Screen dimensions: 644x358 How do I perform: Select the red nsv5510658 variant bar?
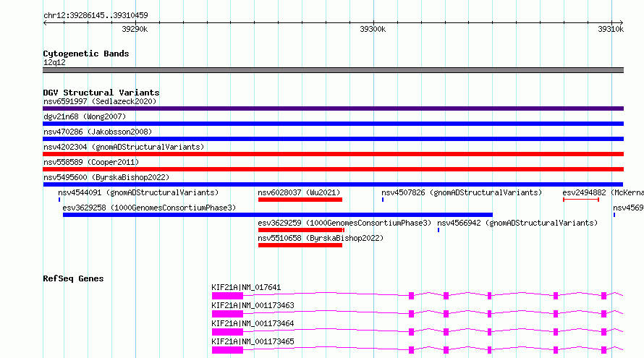pos(300,245)
